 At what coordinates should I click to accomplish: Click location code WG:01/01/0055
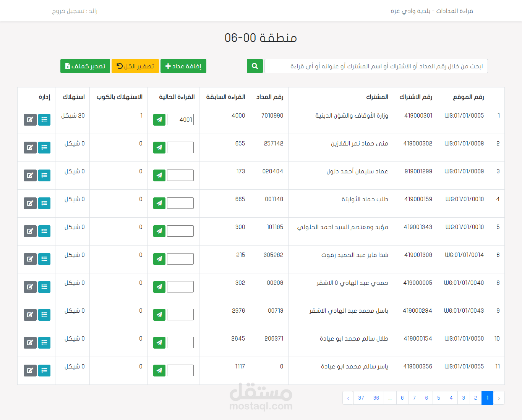coord(464,367)
